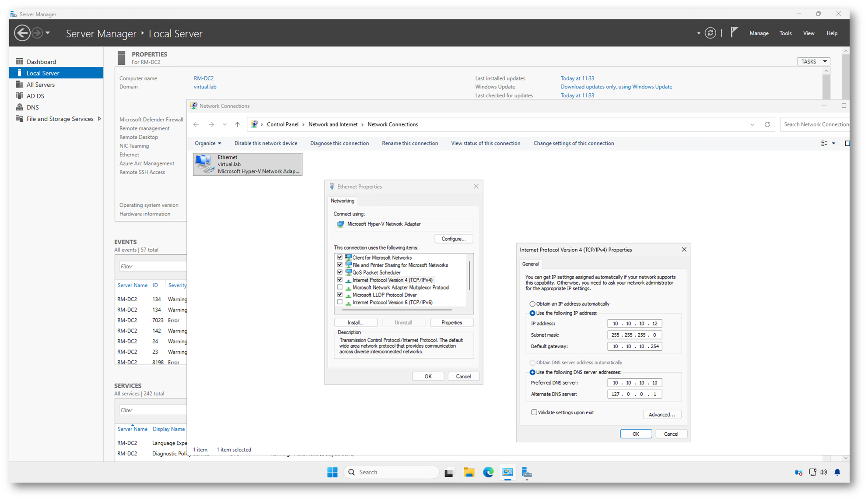The height and width of the screenshot is (501, 868).
Task: Open the Organize dropdown menu
Action: (x=208, y=143)
